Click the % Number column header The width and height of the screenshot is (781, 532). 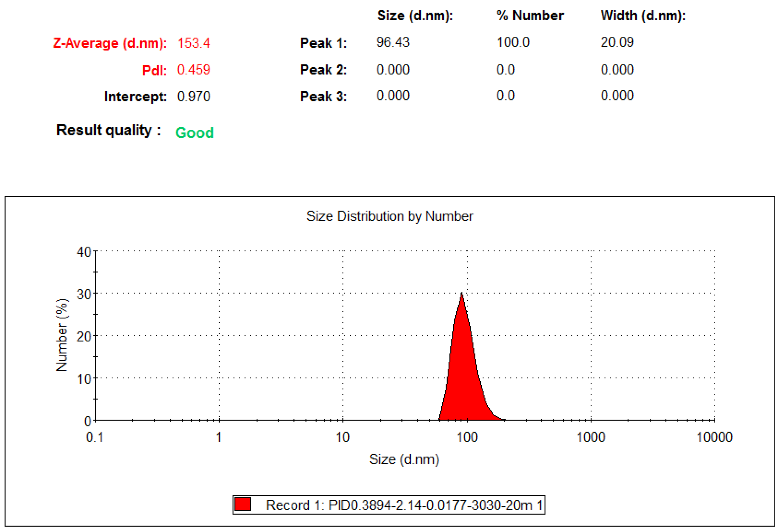coord(530,16)
